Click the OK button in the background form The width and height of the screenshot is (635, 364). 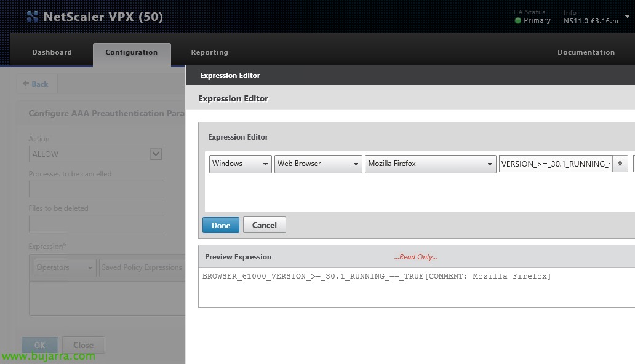(x=39, y=345)
